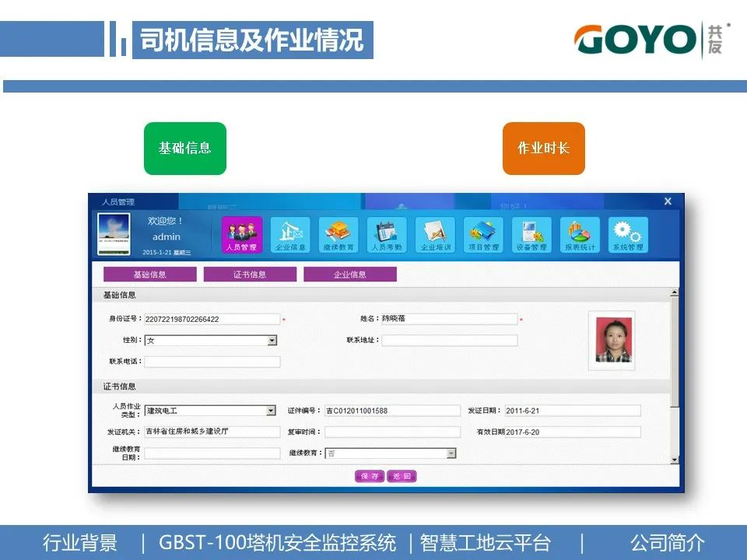
Task: Click the orange 作业时长 label button
Action: click(x=543, y=149)
